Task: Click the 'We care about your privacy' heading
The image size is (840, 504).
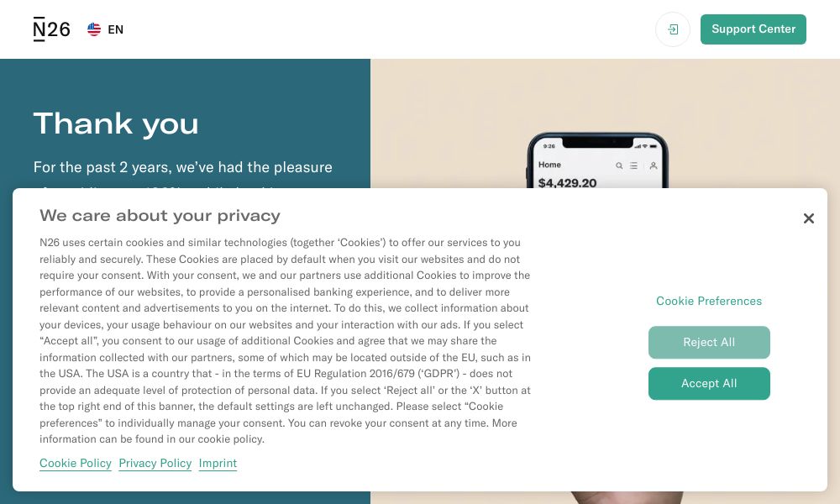Action: 160,215
